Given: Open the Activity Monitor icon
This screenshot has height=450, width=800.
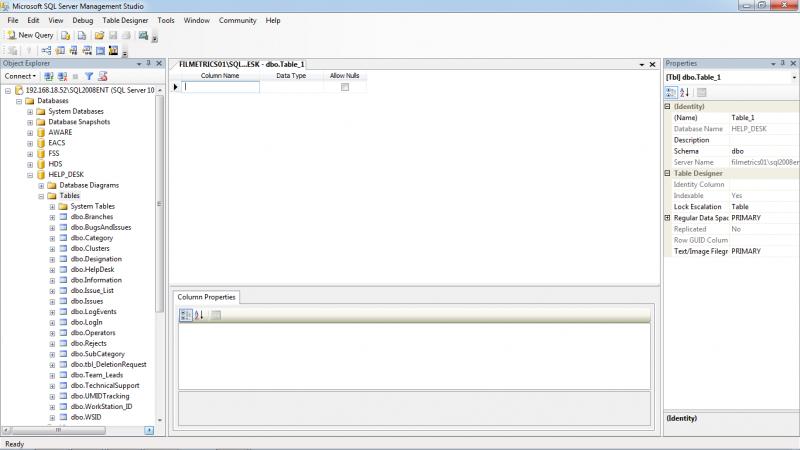Looking at the screenshot, I should 143,35.
